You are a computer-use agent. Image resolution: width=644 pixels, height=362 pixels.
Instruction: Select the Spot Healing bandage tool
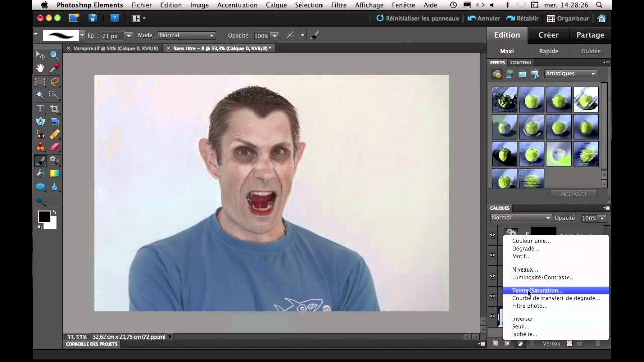click(54, 135)
